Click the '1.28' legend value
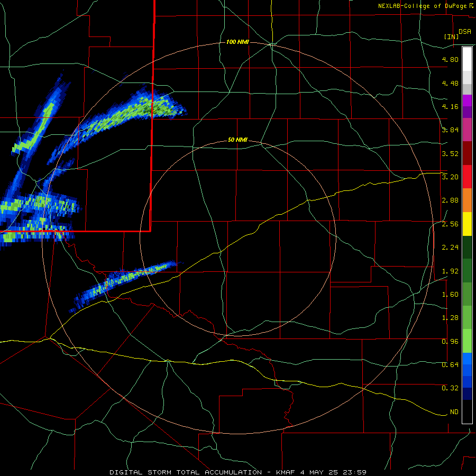Image resolution: width=476 pixels, height=476 pixels. 450,318
